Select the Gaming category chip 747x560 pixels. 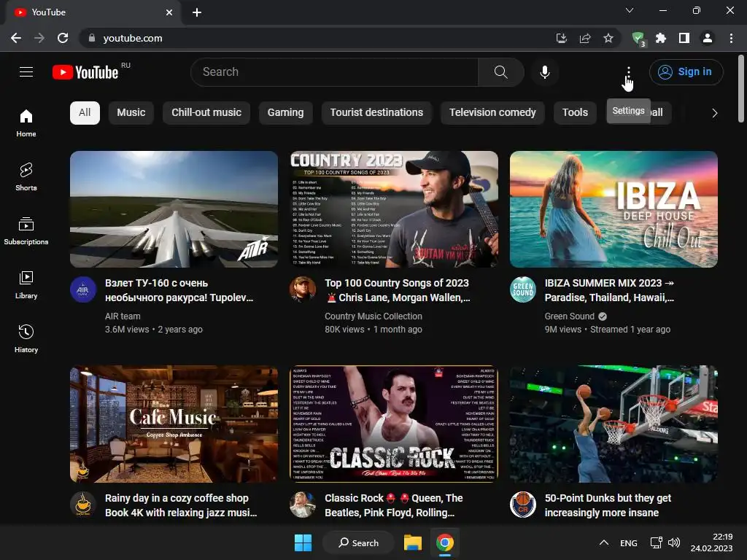(x=285, y=113)
